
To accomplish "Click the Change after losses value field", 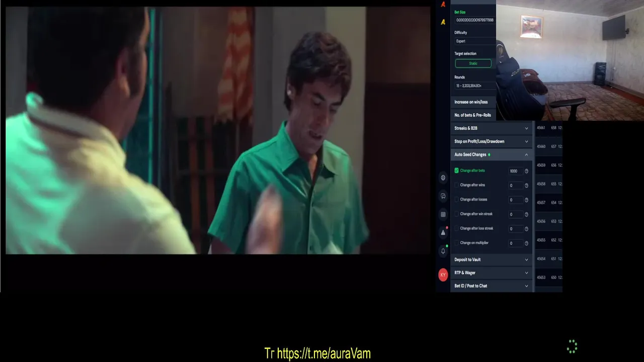I will coord(515,200).
